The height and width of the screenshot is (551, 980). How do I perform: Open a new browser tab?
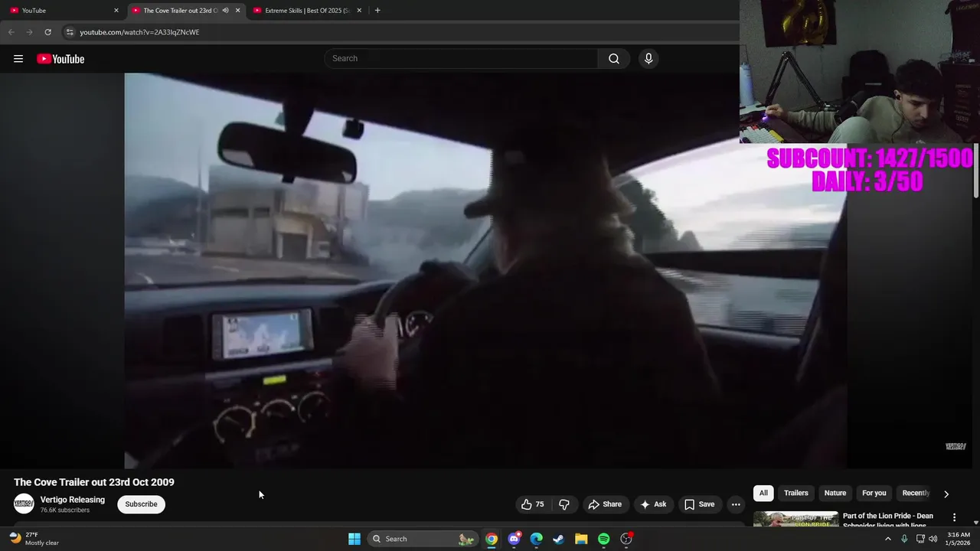(x=377, y=11)
